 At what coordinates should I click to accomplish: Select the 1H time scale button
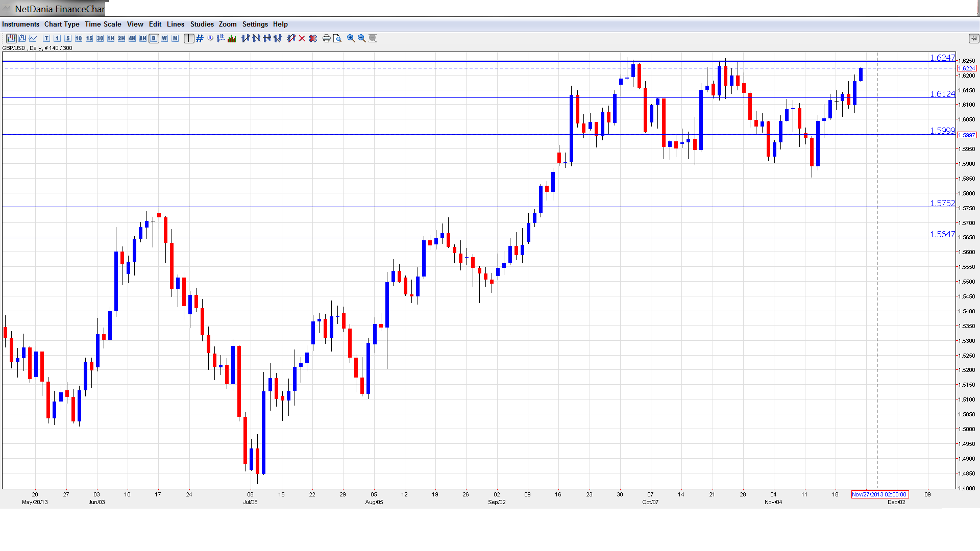(111, 38)
